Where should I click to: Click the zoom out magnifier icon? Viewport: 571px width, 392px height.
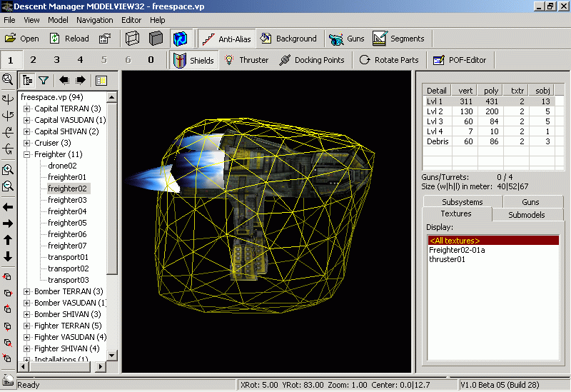[x=8, y=186]
